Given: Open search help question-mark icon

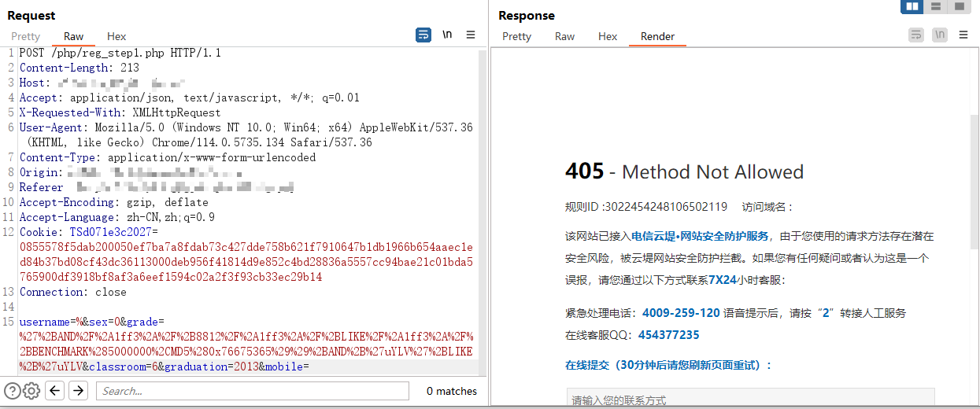Looking at the screenshot, I should click(x=13, y=390).
